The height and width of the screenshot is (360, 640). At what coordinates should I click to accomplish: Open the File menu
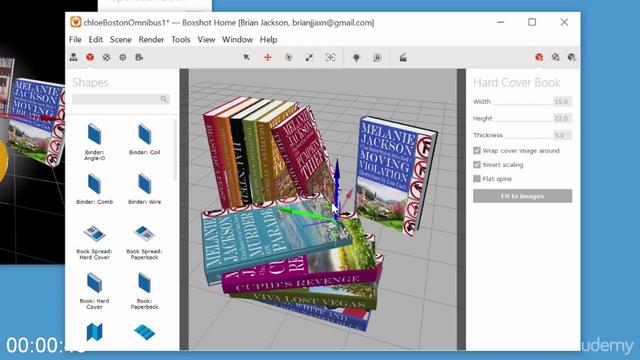[75, 40]
